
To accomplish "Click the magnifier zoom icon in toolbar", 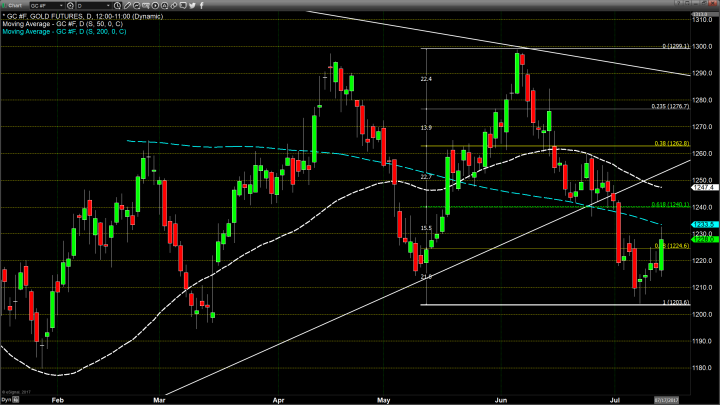I will coord(137,6).
